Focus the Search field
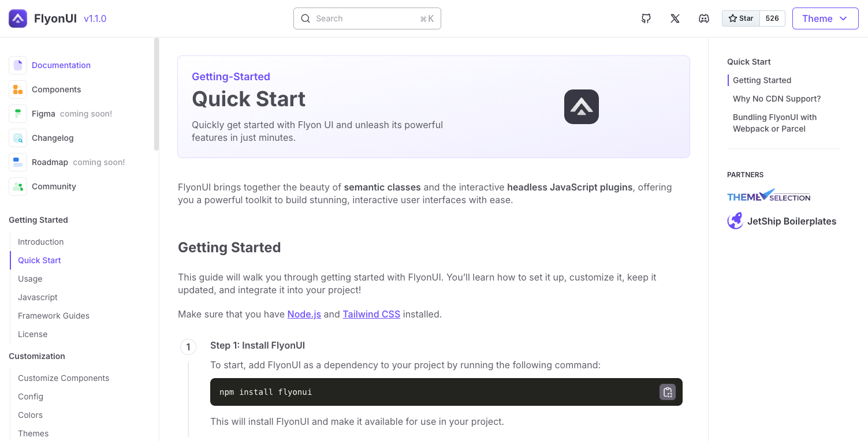This screenshot has height=441, width=868. coord(367,18)
